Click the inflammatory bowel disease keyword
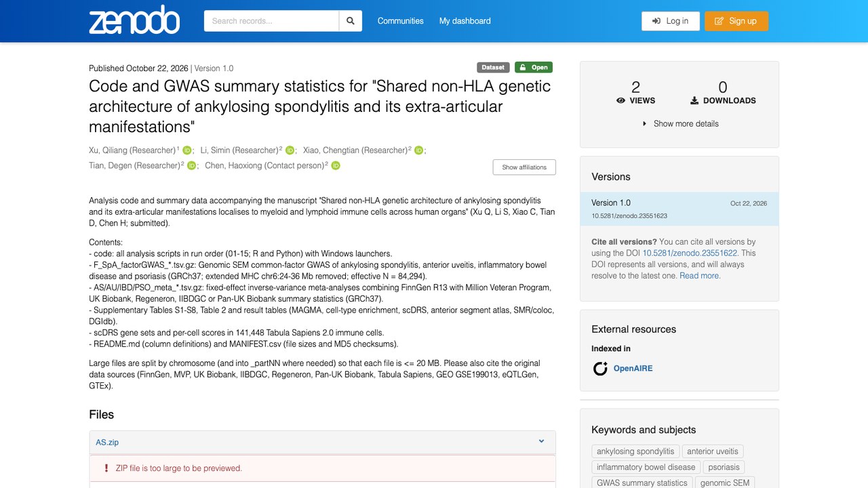This screenshot has width=868, height=488. 646,467
